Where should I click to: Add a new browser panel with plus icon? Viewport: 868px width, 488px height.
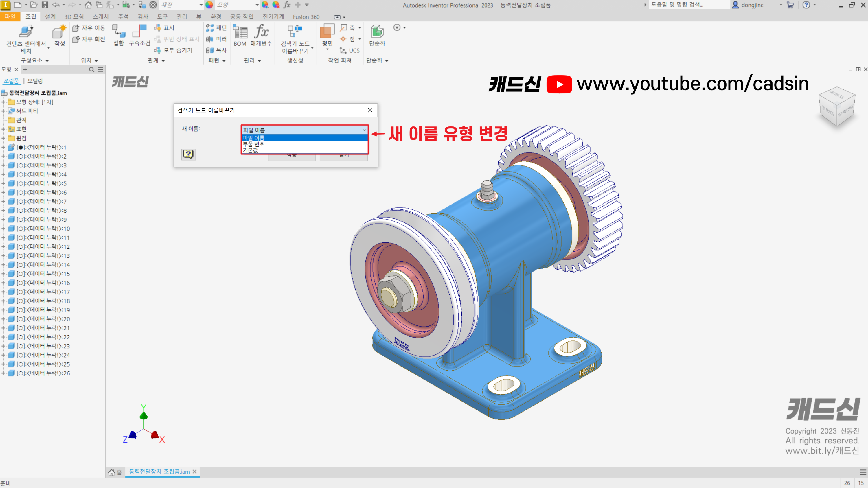click(x=25, y=69)
